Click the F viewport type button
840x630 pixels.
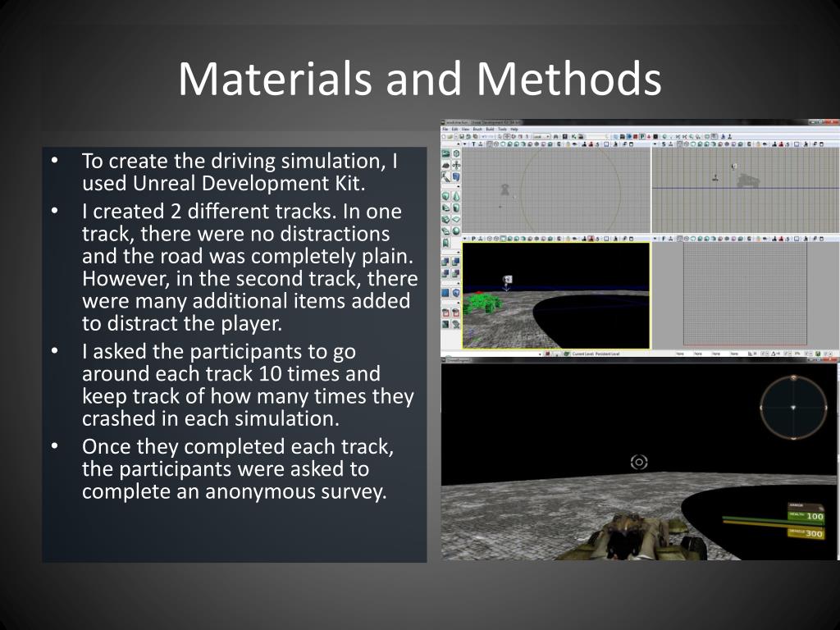coord(664,239)
